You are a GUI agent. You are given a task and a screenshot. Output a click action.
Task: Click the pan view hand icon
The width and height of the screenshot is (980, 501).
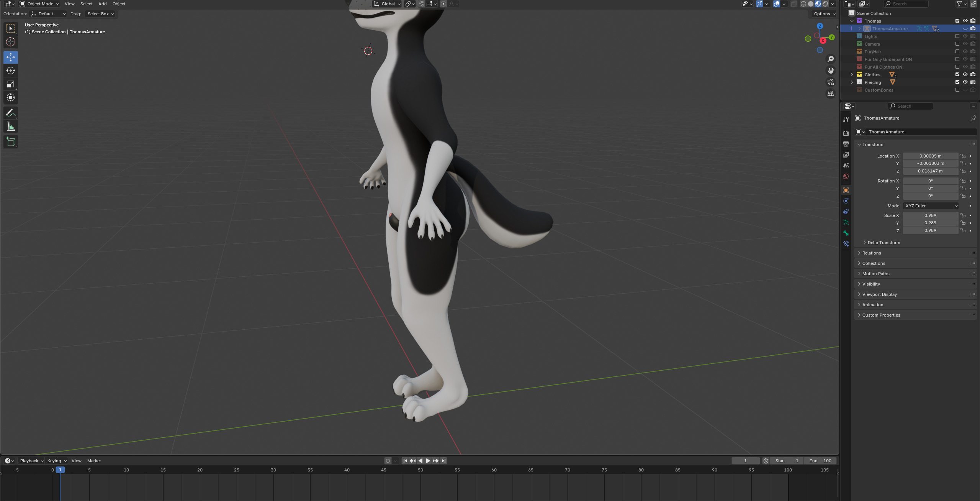coord(830,71)
